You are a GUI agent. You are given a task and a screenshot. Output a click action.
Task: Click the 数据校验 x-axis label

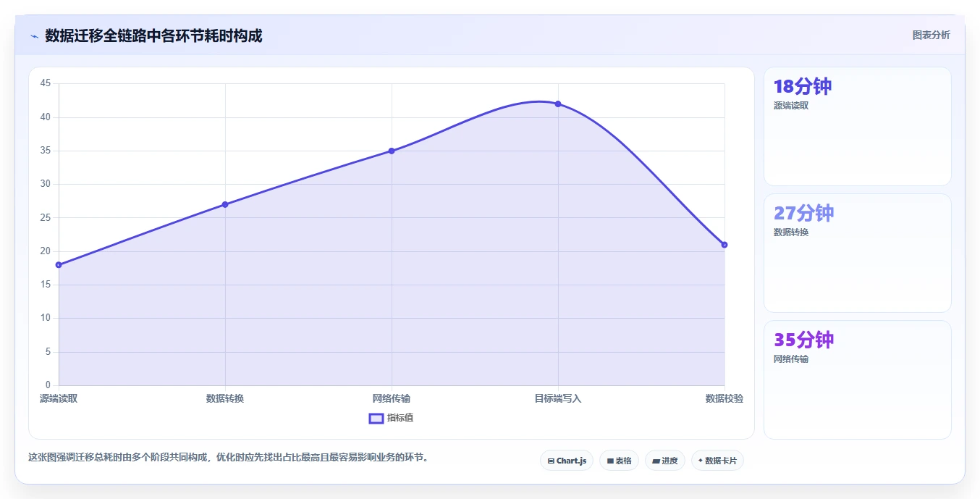click(x=725, y=398)
